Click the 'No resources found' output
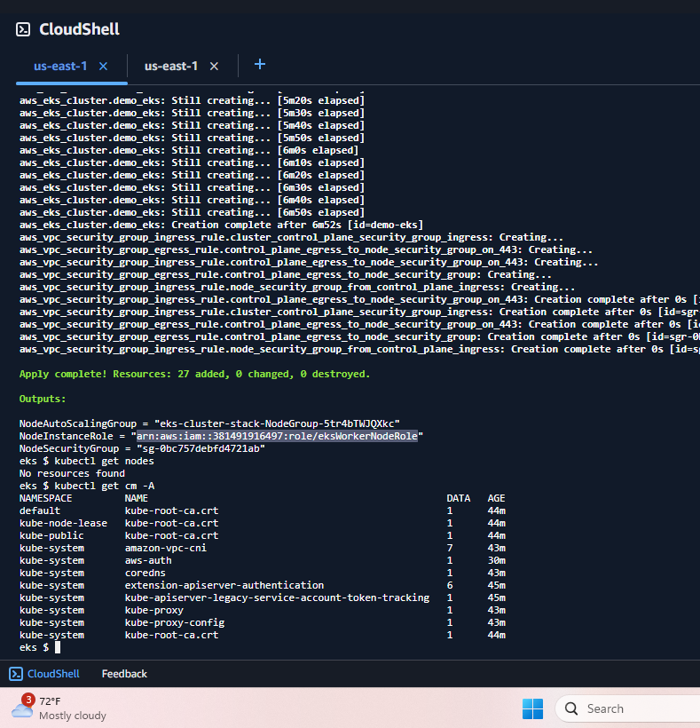The image size is (700, 728). [72, 473]
